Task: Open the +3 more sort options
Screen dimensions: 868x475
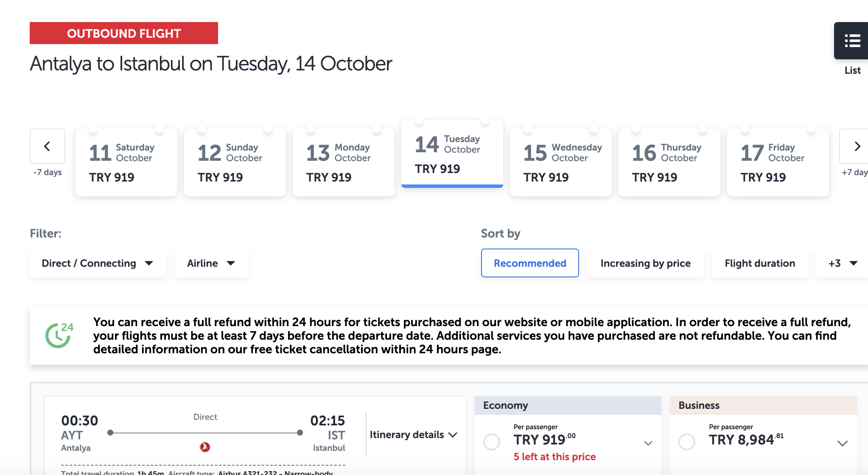Action: [x=843, y=263]
